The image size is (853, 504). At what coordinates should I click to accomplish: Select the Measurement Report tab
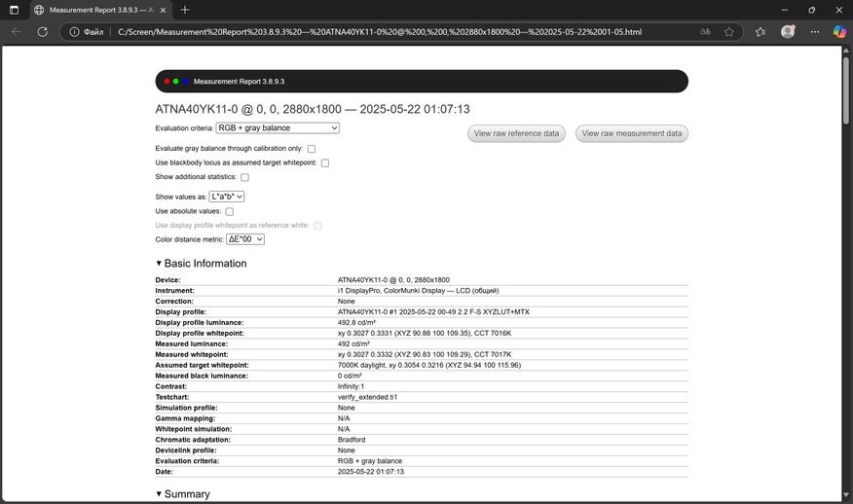(x=100, y=10)
